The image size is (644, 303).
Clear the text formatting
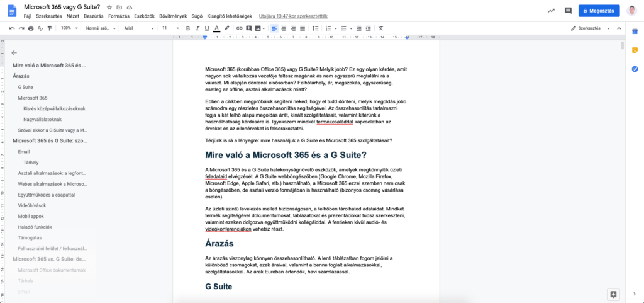click(x=380, y=28)
